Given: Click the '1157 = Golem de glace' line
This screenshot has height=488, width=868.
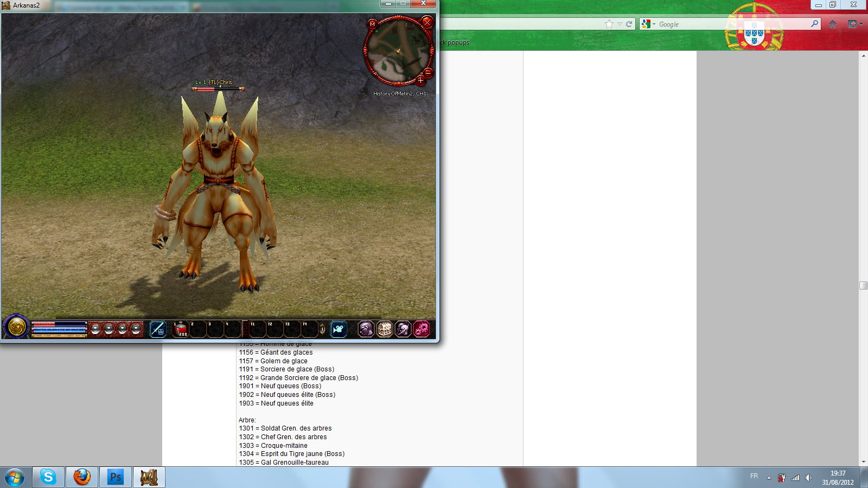Looking at the screenshot, I should pos(273,361).
